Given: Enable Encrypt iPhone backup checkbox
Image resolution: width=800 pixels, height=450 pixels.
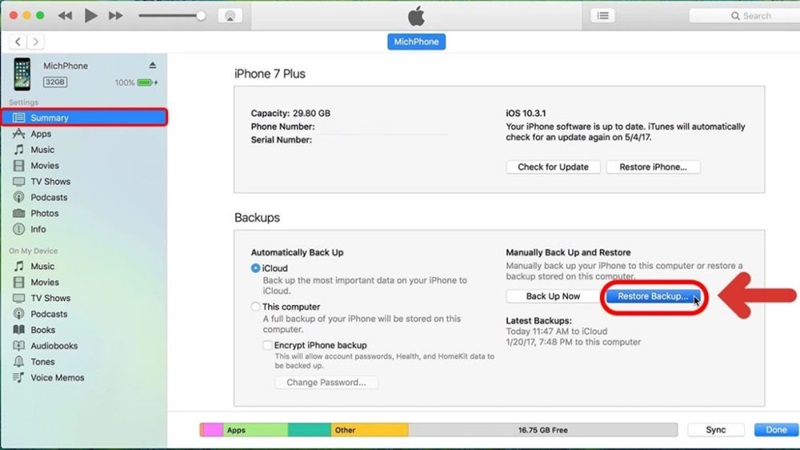Looking at the screenshot, I should click(x=267, y=344).
